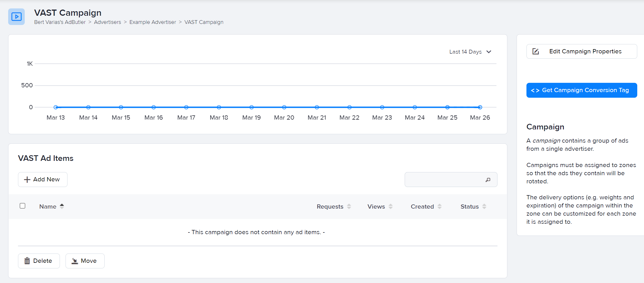Click the Get Campaign Conversion Tag button
Image resolution: width=644 pixels, height=283 pixels.
[x=582, y=90]
